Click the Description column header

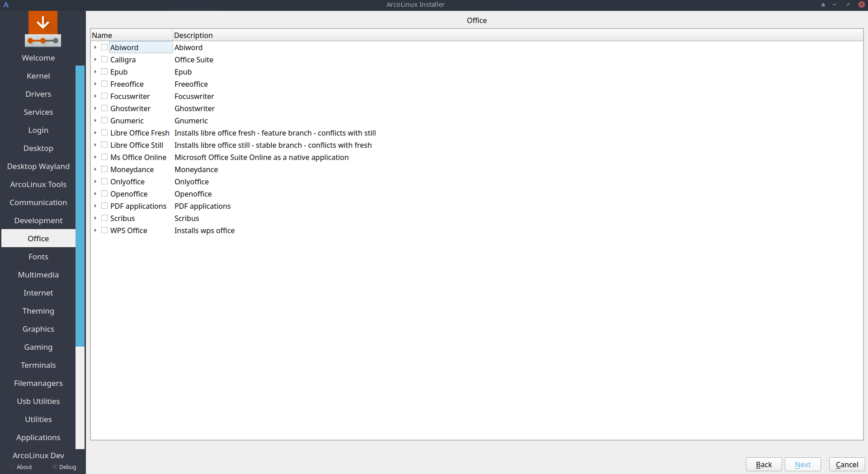click(518, 35)
